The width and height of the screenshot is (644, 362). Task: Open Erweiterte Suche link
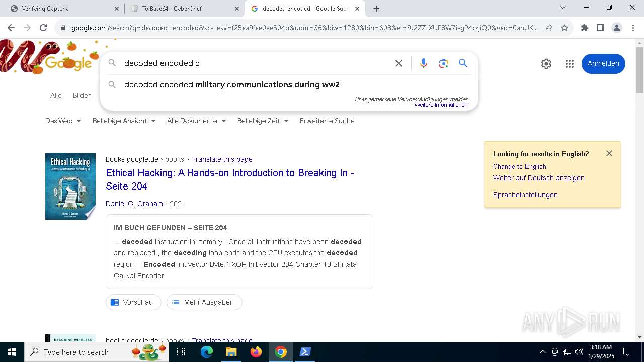(x=327, y=121)
